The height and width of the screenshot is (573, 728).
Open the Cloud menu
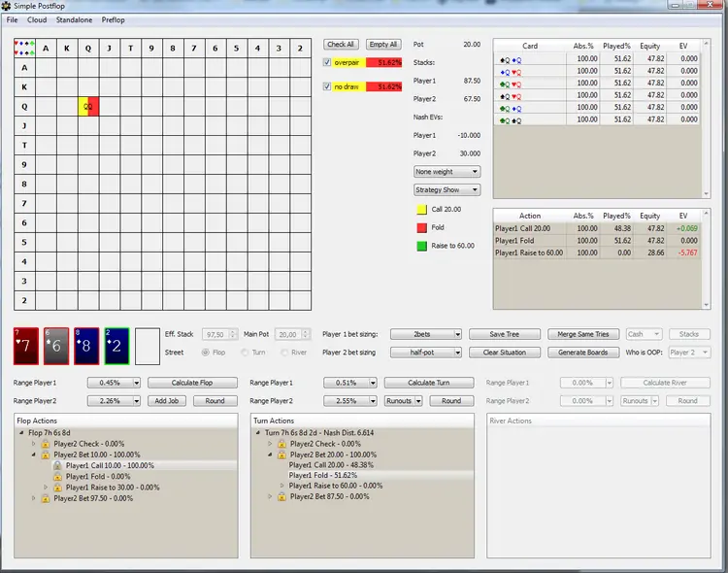point(37,20)
